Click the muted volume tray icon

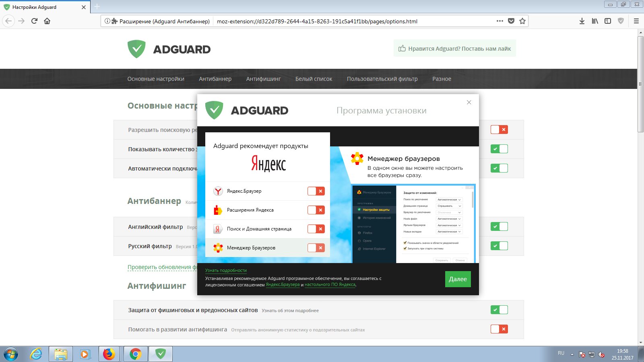pyautogui.click(x=601, y=354)
